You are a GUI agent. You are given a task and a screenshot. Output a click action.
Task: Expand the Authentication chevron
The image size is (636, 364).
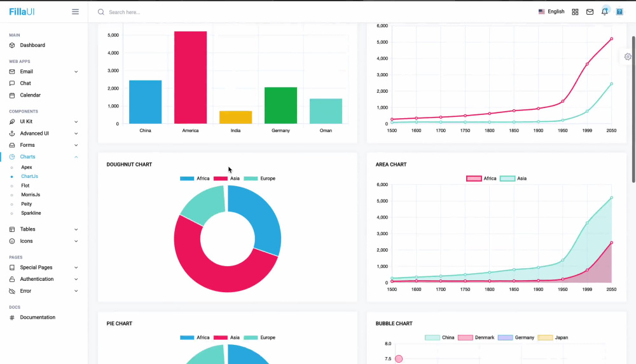(76, 280)
